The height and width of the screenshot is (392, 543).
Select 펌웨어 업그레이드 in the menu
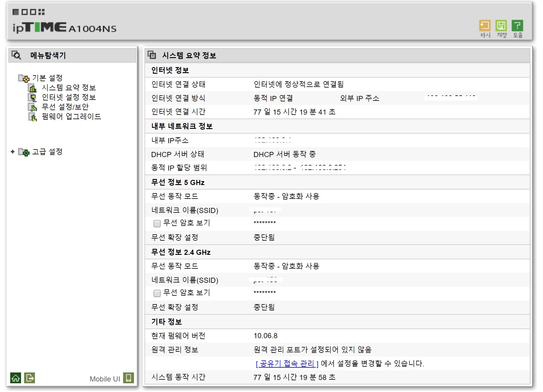(71, 117)
